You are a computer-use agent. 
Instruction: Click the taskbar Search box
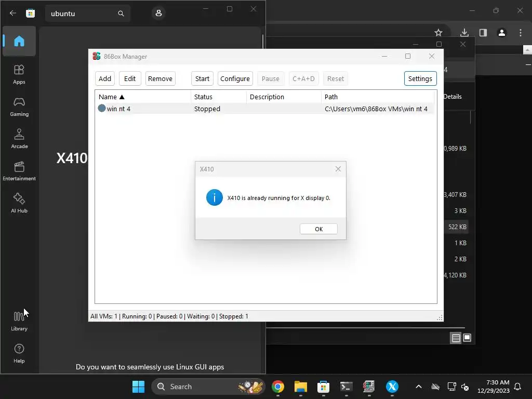coord(208,387)
